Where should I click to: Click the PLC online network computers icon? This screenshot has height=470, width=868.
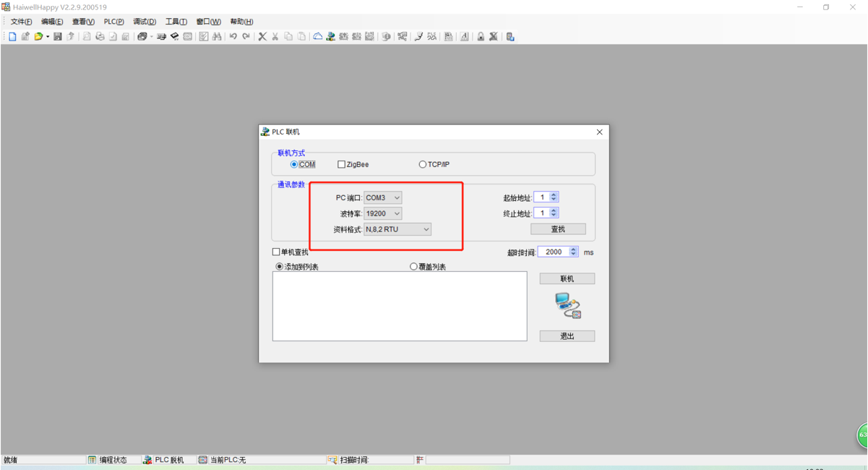click(330, 36)
